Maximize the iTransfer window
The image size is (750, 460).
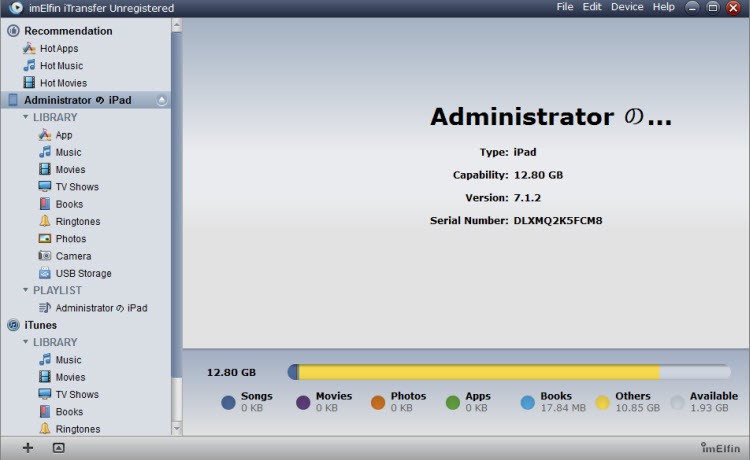[713, 8]
